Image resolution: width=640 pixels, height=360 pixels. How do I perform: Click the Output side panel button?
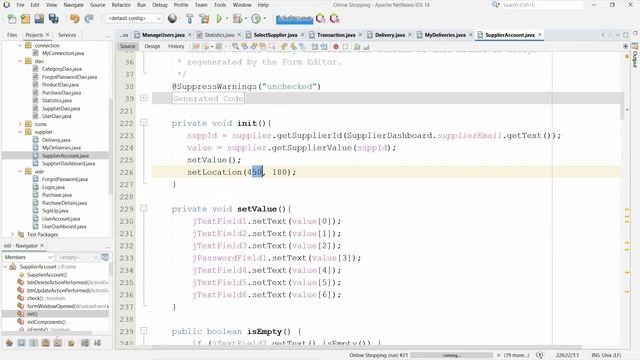coord(635,56)
